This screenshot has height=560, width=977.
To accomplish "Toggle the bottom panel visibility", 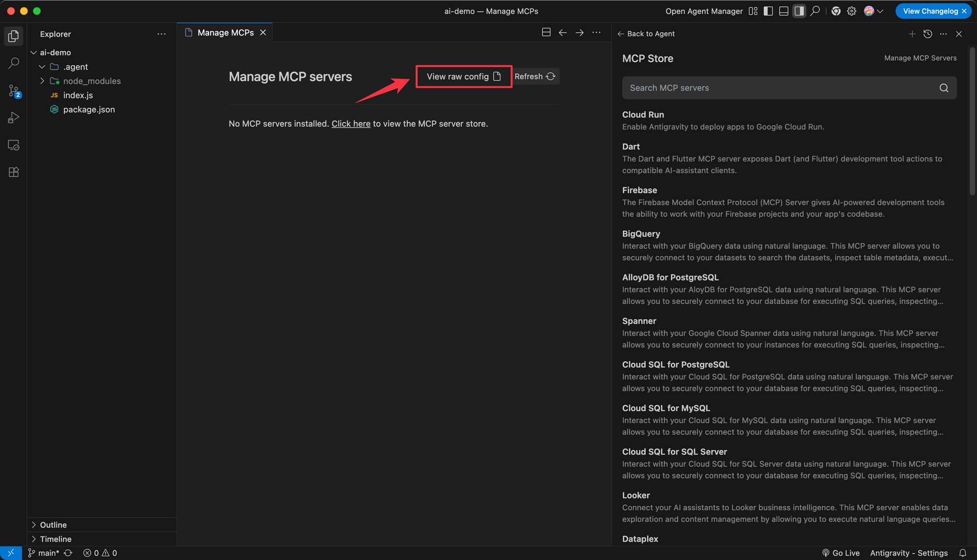I will point(784,11).
